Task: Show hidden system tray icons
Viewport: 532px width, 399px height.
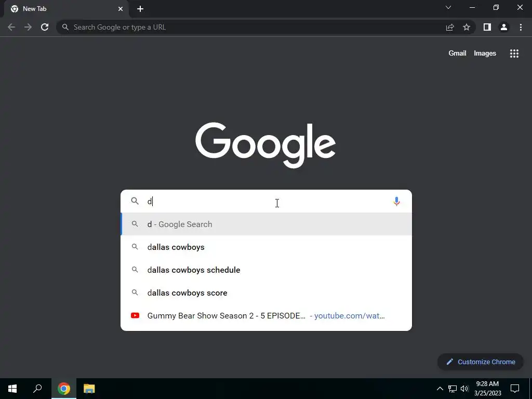Action: pos(440,389)
